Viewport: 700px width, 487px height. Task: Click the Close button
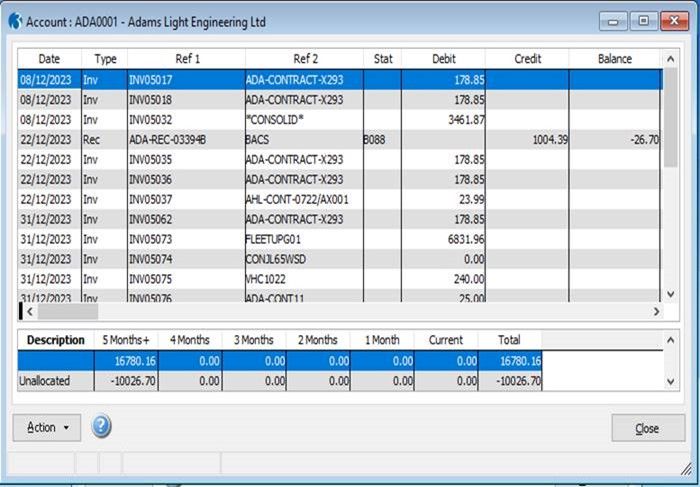click(648, 428)
